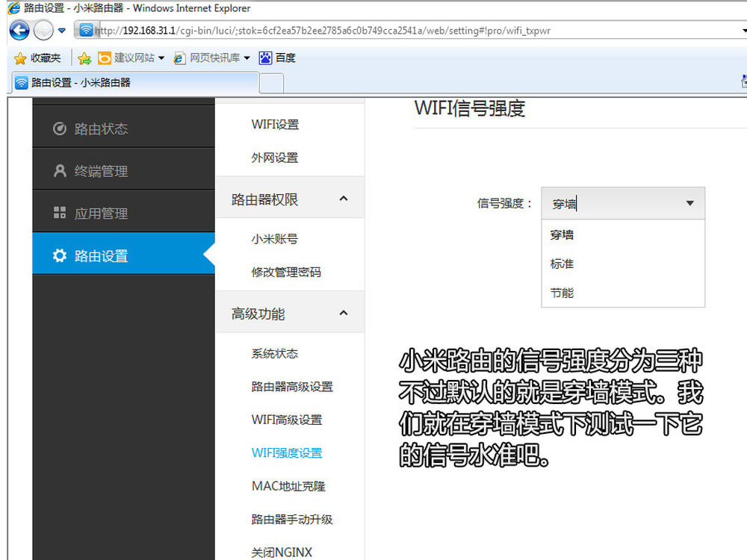The width and height of the screenshot is (747, 560).
Task: Click the 信号强度 dropdown box
Action: [x=623, y=203]
